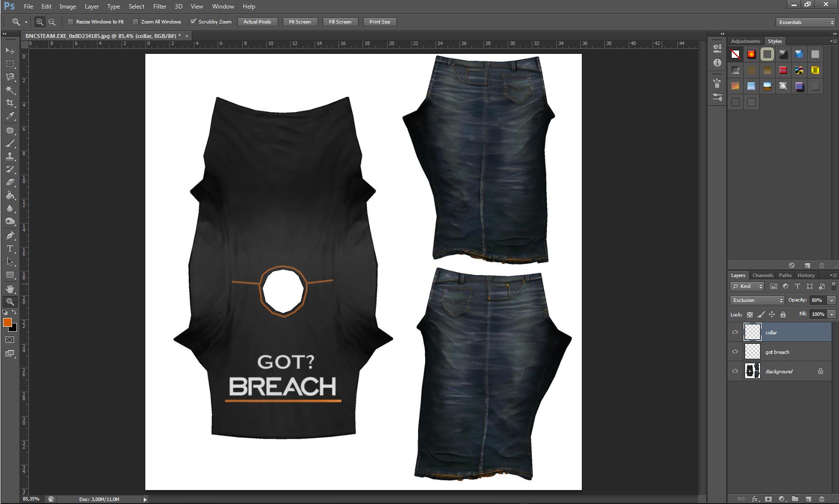839x504 pixels.
Task: Delete layer with Layers panel trash icon
Action: pyautogui.click(x=822, y=499)
